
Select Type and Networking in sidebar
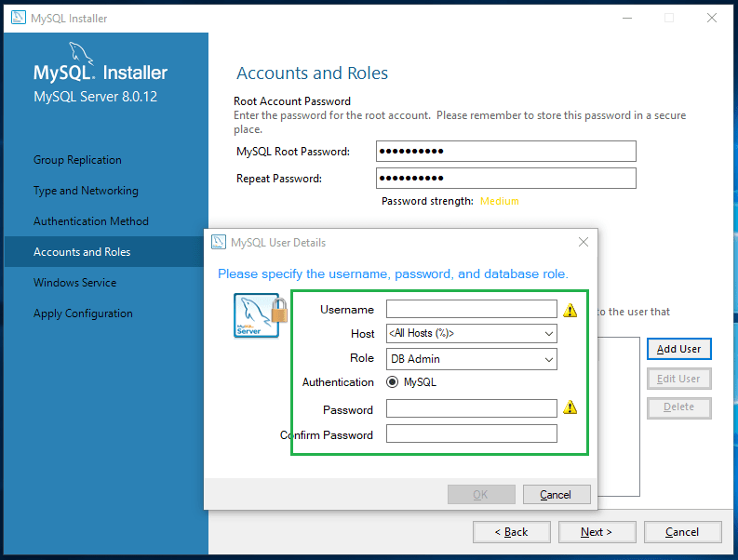point(86,191)
